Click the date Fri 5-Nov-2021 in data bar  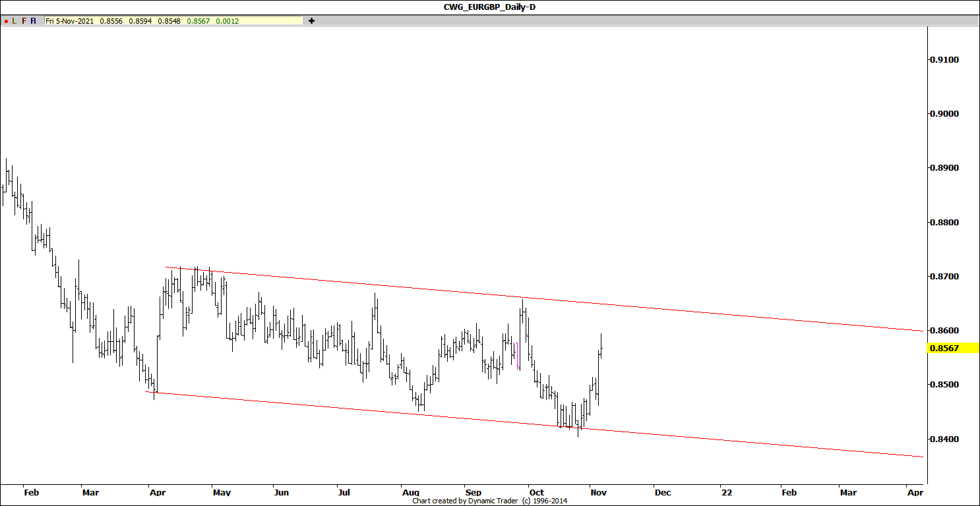(69, 21)
